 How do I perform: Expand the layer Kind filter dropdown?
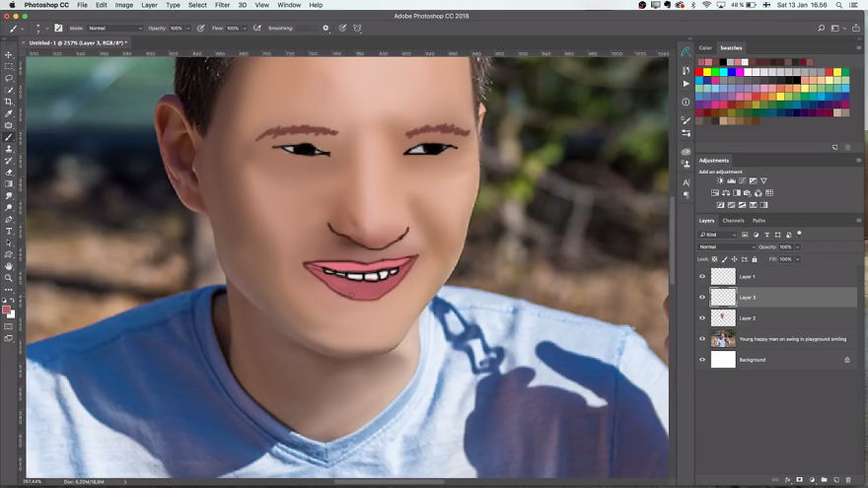coord(719,235)
